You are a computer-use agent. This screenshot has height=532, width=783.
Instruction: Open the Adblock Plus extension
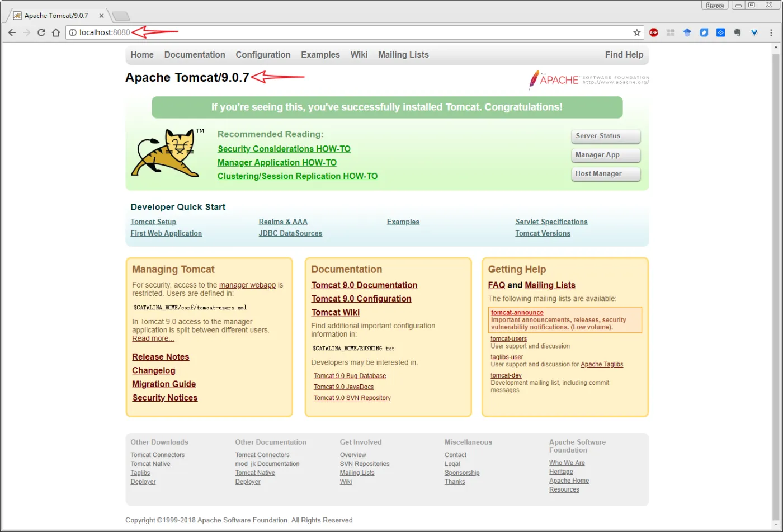coord(653,32)
